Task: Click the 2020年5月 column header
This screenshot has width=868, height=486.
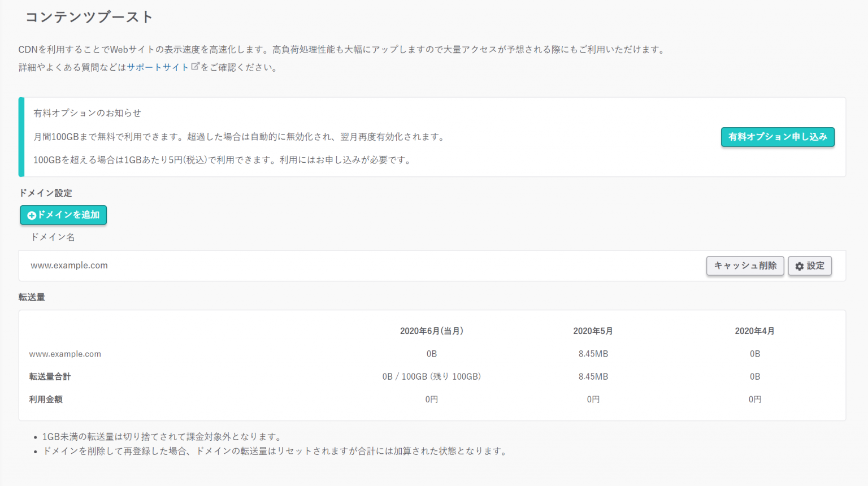Action: [593, 331]
